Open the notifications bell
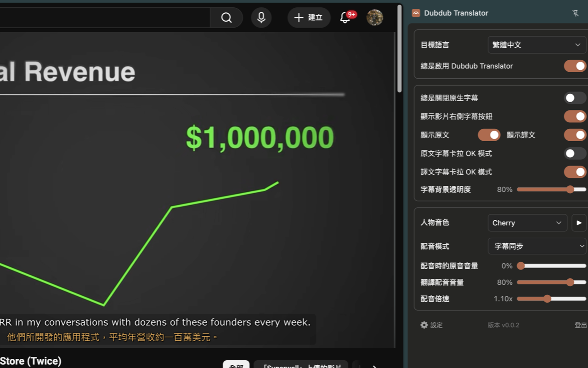Screen dimensions: 588x368 point(345,17)
